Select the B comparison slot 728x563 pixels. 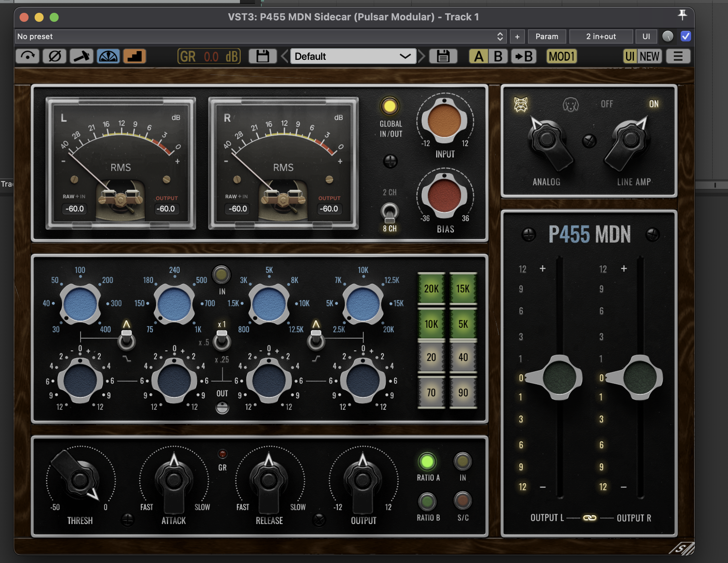(x=497, y=56)
